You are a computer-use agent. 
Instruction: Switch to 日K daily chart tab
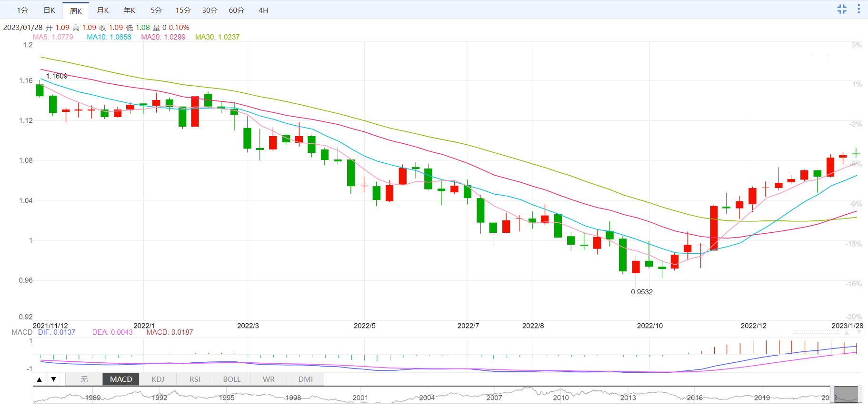click(x=49, y=10)
